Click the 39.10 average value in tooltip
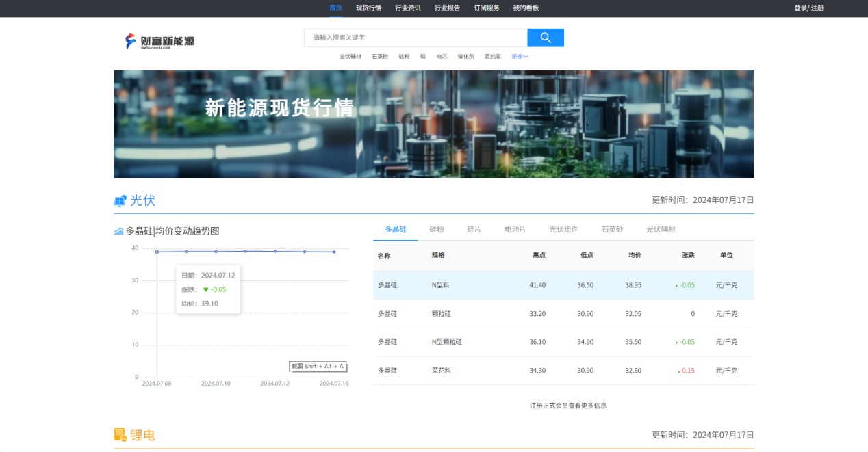 point(209,304)
